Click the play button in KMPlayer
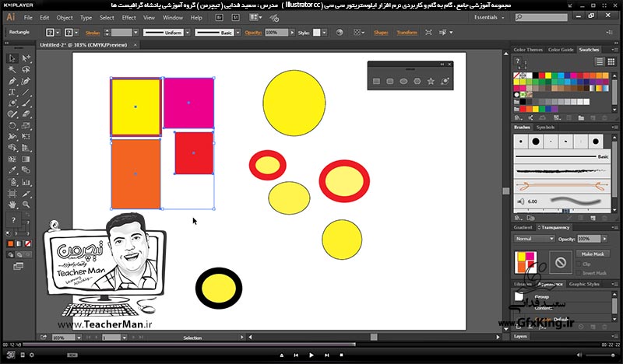623x364 pixels. pos(311,355)
